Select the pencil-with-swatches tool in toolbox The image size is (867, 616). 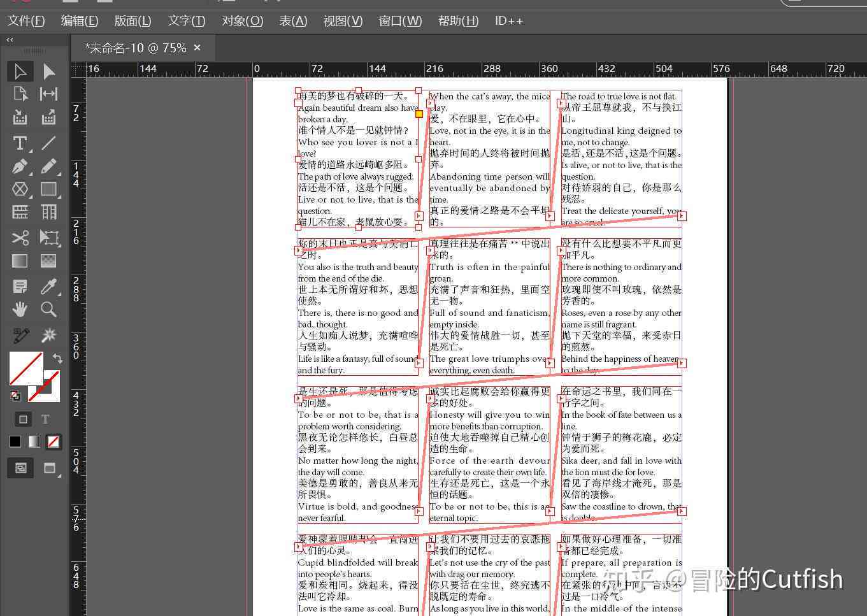pos(20,335)
